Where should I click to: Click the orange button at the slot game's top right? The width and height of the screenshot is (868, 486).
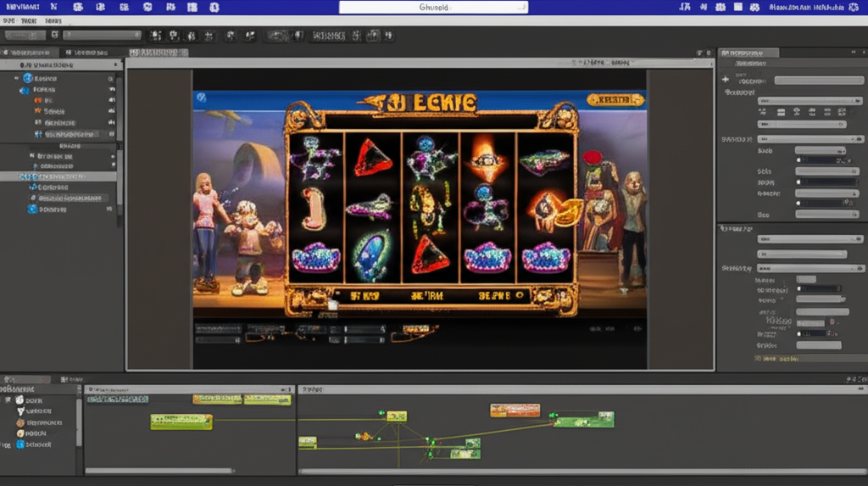pyautogui.click(x=615, y=100)
